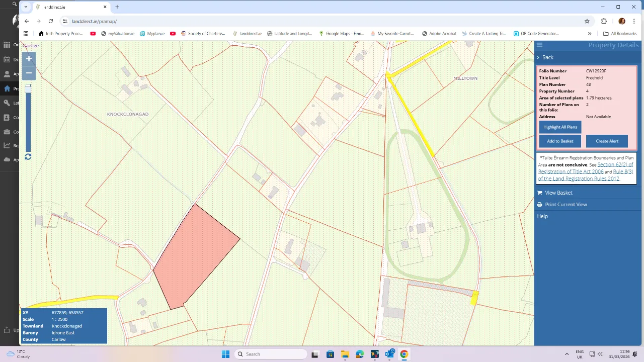This screenshot has width=644, height=362.
Task: Open the Property Details hamburger menu
Action: point(539,45)
